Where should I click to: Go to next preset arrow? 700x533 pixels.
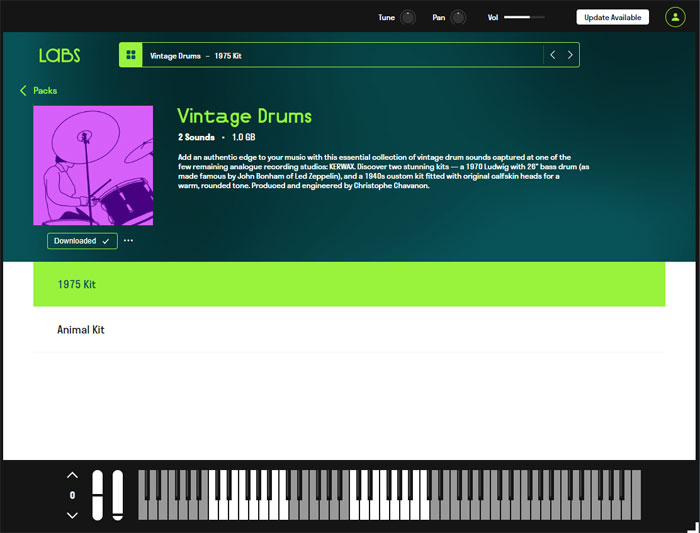(570, 55)
